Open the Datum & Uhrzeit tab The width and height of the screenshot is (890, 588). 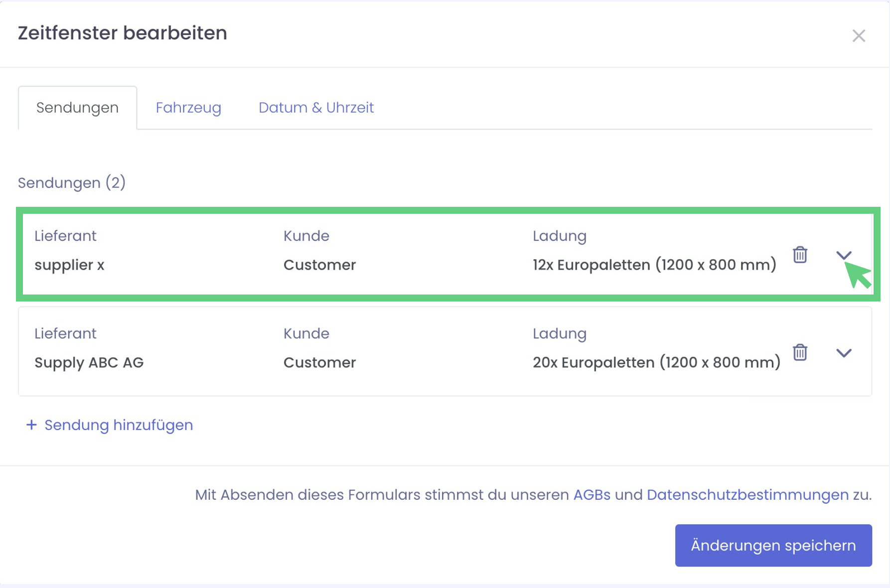[316, 108]
